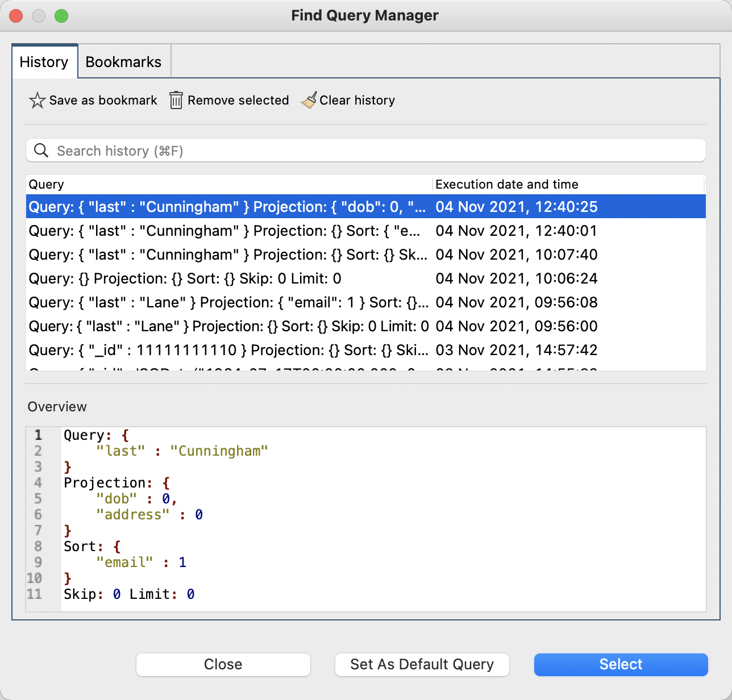Switch to the Bookmarks tab
Viewport: 732px width, 700px height.
(x=123, y=61)
